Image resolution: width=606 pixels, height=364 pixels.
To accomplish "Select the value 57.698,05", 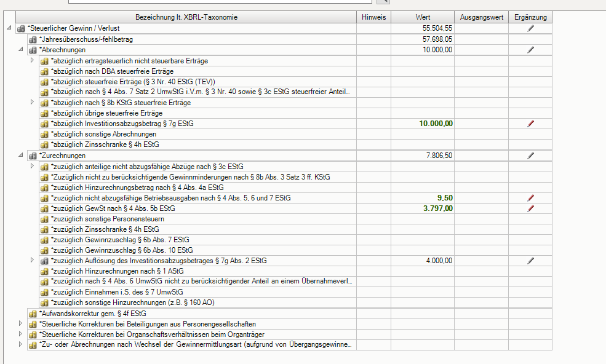I will click(437, 39).
